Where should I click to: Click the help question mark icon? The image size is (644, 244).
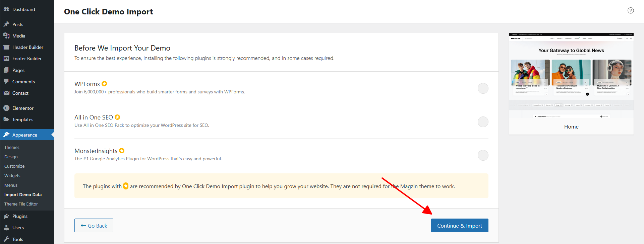pos(631,10)
